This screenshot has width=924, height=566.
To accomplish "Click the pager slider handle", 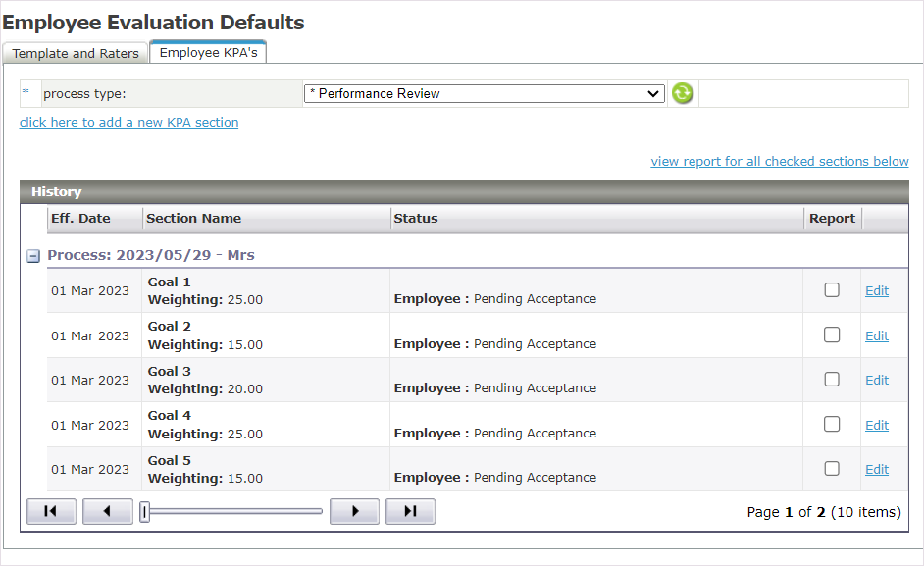I will pyautogui.click(x=145, y=511).
